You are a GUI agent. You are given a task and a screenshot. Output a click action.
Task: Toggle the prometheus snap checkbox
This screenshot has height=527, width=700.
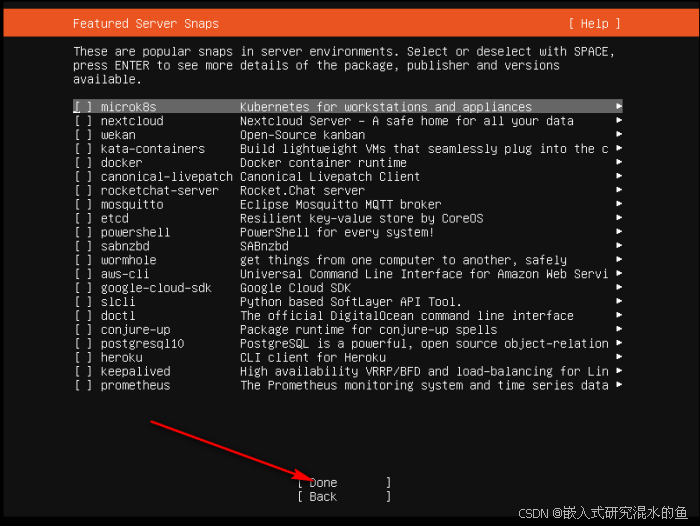pos(83,385)
